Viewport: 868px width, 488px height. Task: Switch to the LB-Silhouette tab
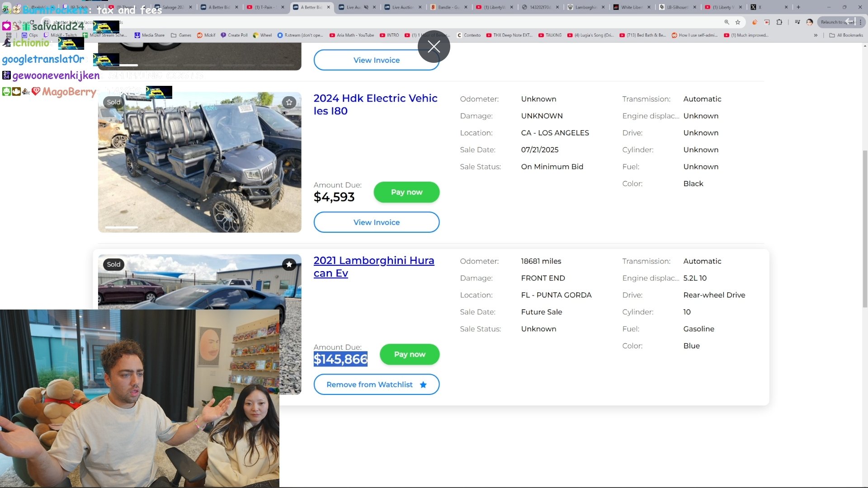point(677,7)
